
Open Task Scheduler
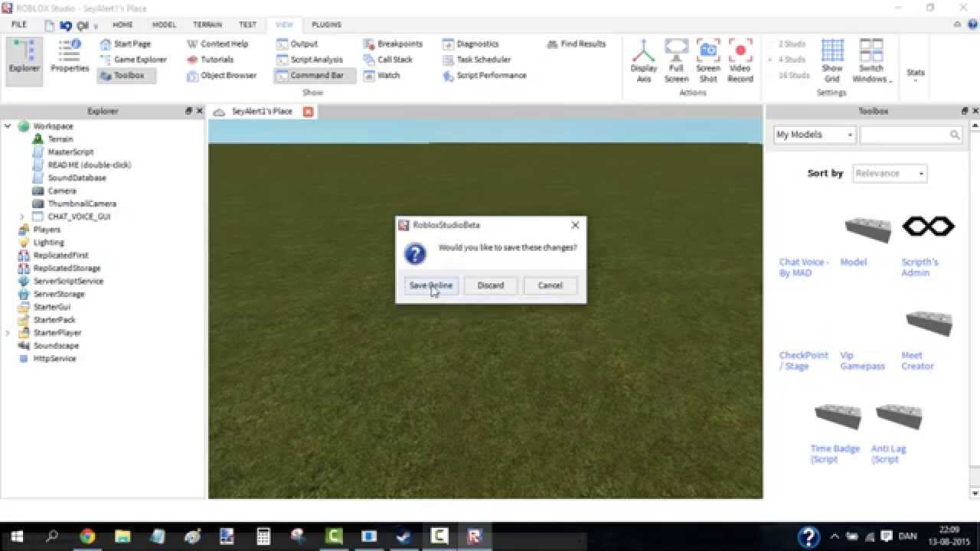[477, 60]
